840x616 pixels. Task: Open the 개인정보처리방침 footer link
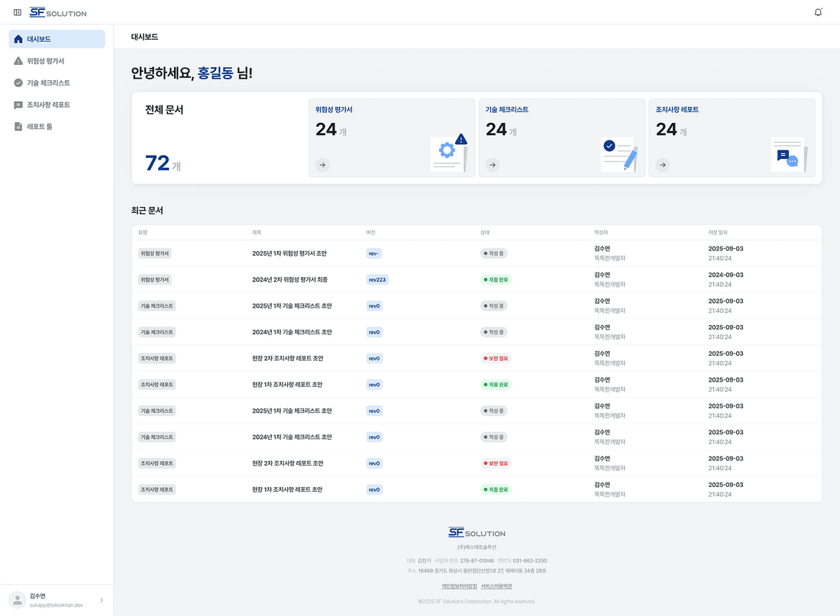click(459, 586)
